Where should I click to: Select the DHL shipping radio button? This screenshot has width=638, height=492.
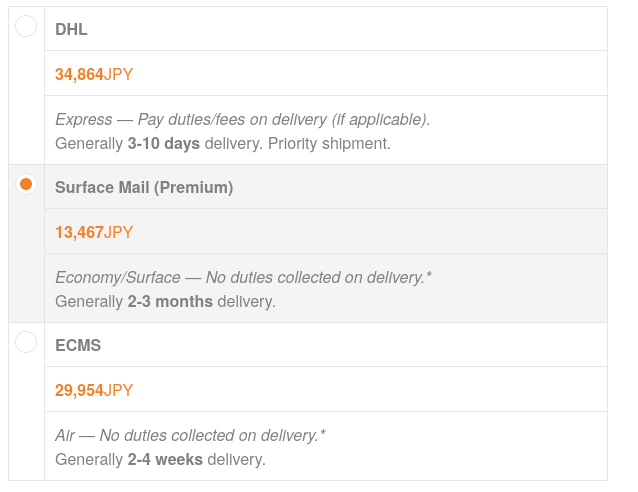pos(26,26)
